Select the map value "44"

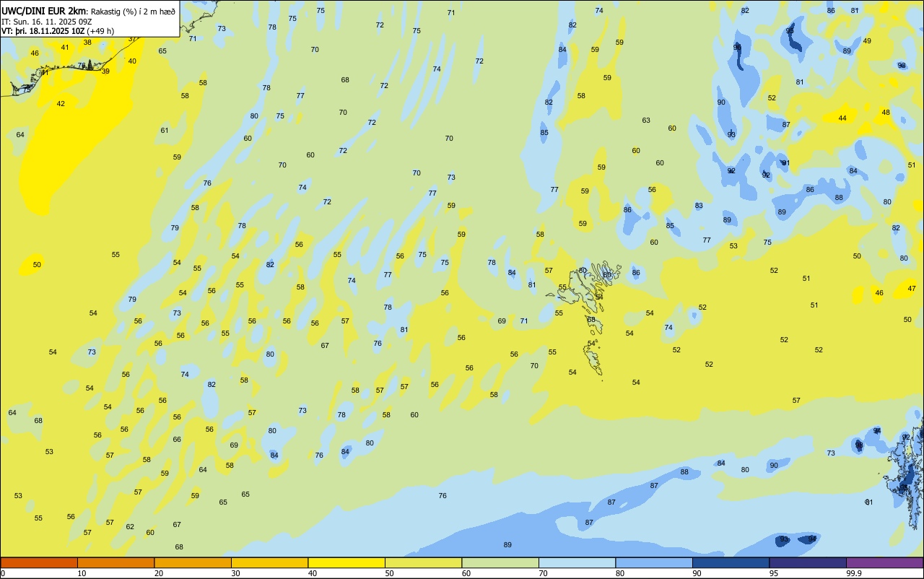pyautogui.click(x=842, y=118)
